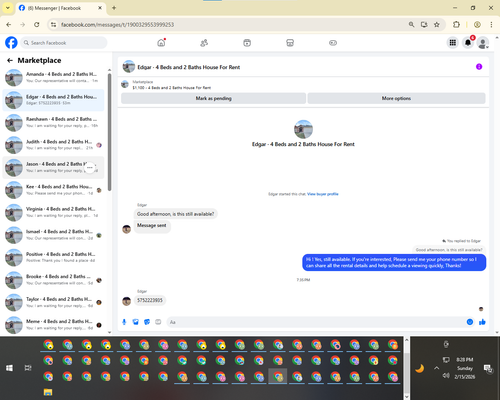The height and width of the screenshot is (400, 500).
Task: Go back from Marketplace chats list
Action: pos(10,60)
